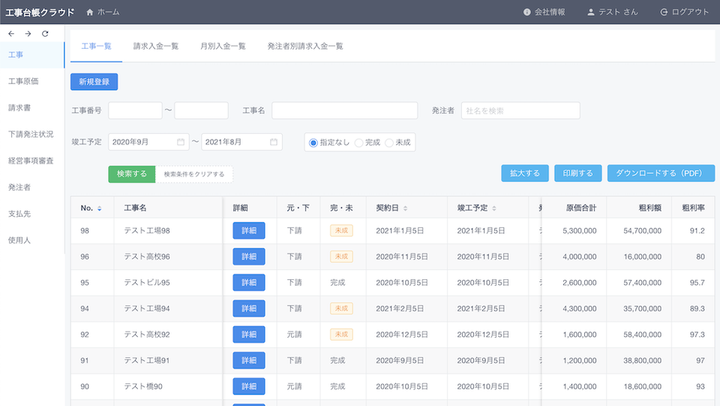Sort by 竣工予定 column arrows

pyautogui.click(x=494, y=209)
